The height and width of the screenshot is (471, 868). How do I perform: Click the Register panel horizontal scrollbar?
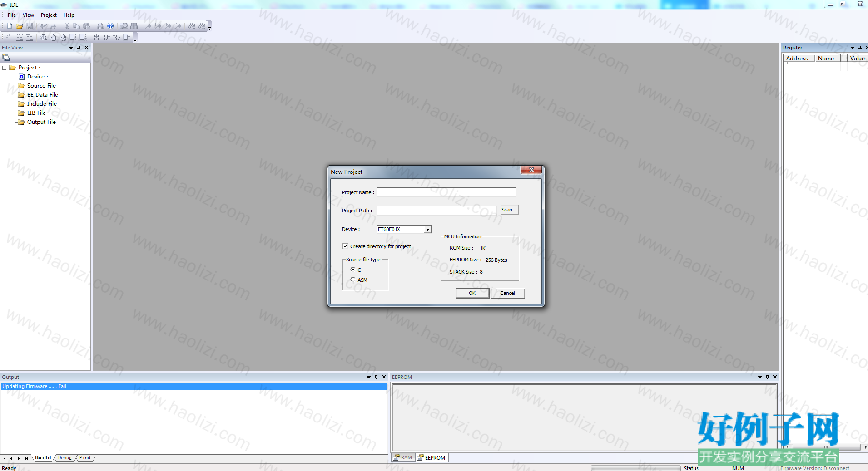[x=826, y=447]
